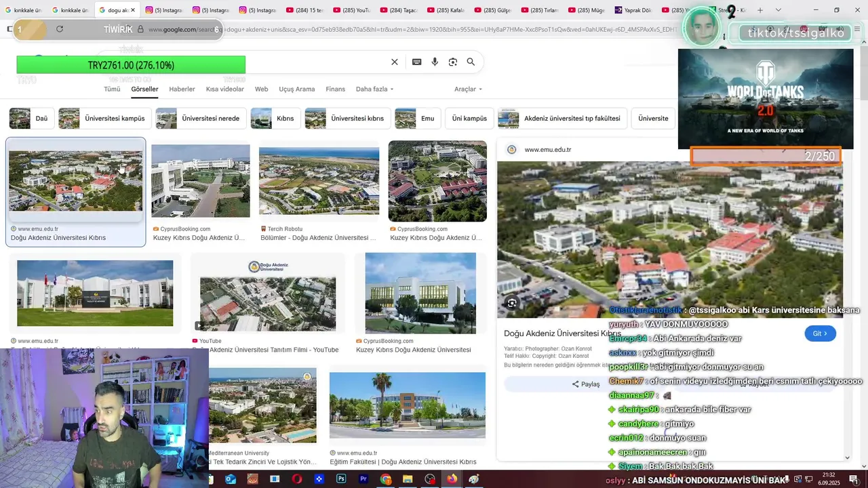Expand the 'Daha fazla' filter dropdown
Image resolution: width=868 pixels, height=488 pixels.
(374, 89)
